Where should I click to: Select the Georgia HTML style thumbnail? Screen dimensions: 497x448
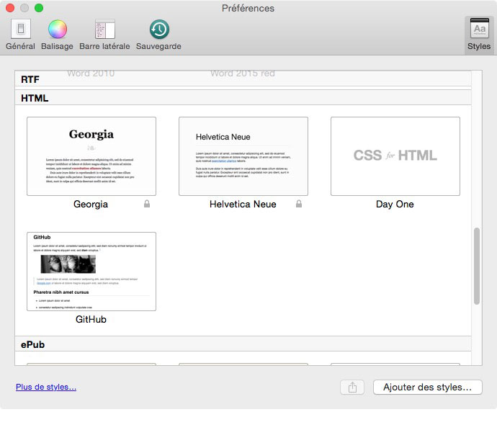pyautogui.click(x=91, y=156)
